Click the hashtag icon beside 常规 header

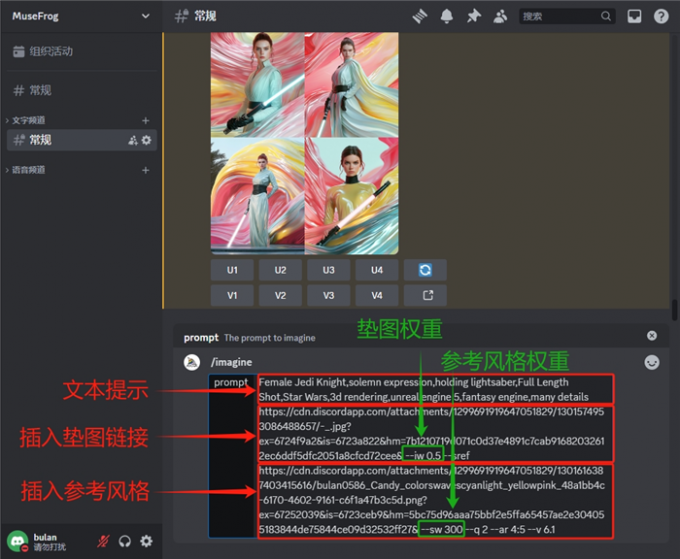click(x=181, y=16)
